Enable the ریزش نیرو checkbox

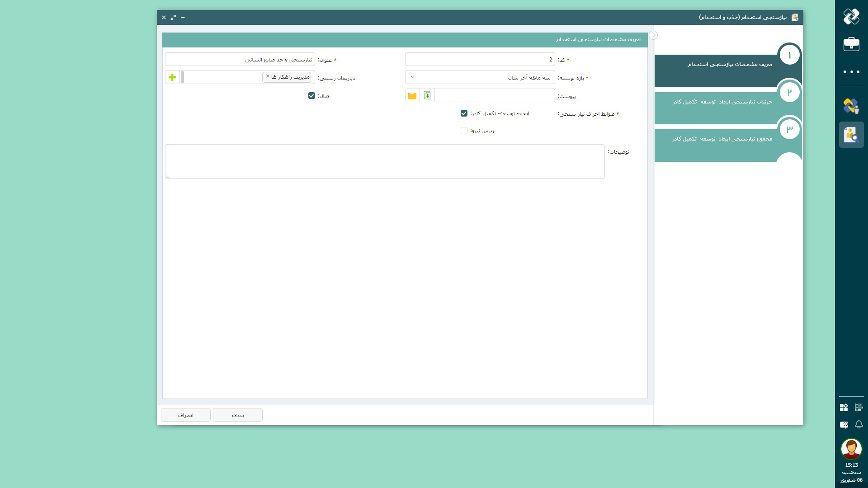pyautogui.click(x=464, y=131)
